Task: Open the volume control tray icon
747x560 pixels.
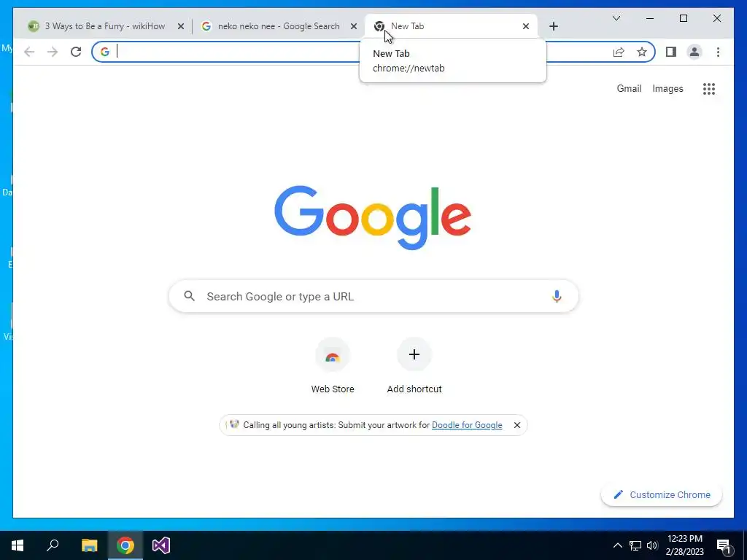Action: (x=652, y=545)
